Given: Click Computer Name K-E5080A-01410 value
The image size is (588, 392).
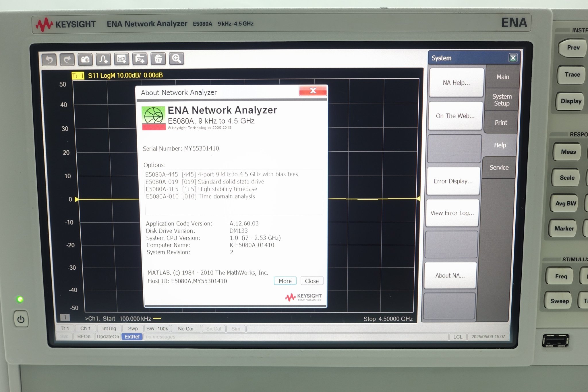Looking at the screenshot, I should (252, 245).
